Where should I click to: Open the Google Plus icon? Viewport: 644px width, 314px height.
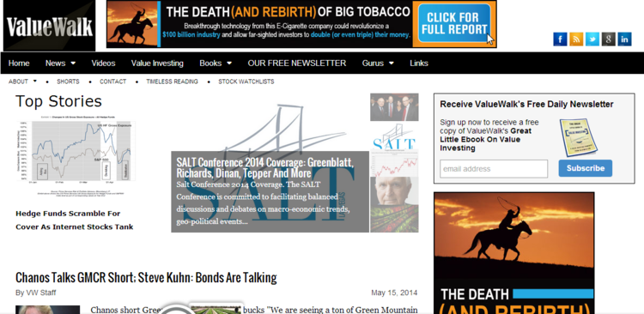pyautogui.click(x=608, y=39)
